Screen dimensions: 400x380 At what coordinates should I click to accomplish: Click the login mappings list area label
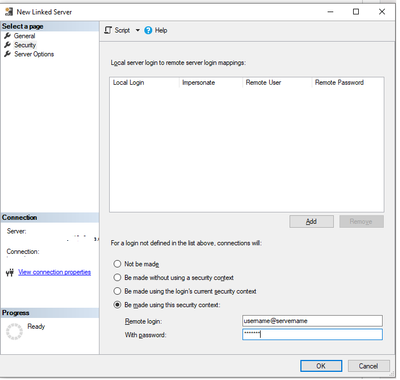point(178,63)
